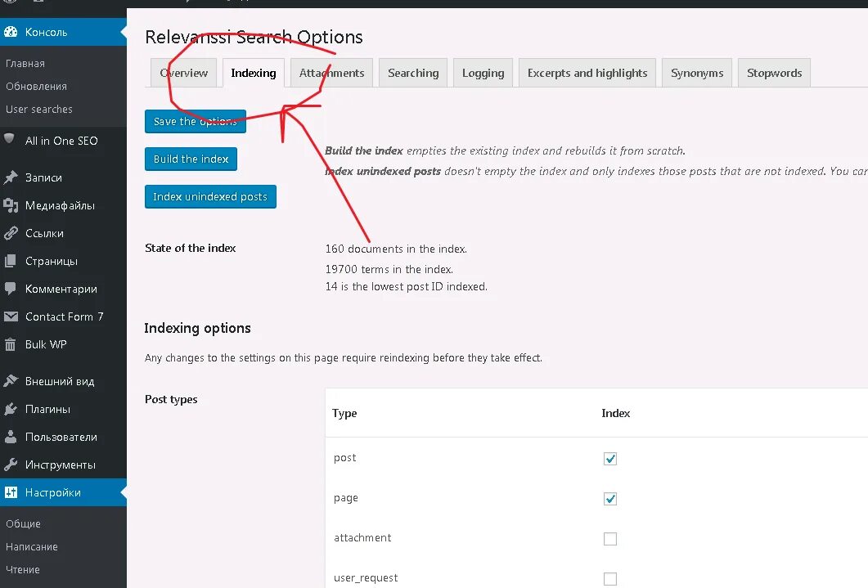
Task: Click '160 documents in the index.' text
Action: [x=396, y=249]
